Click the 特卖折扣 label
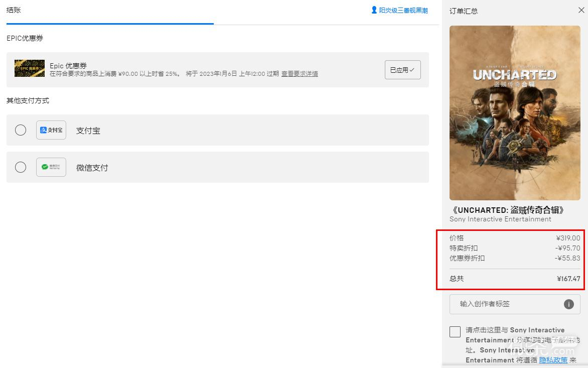Screen dimensions: 588x368 [x=464, y=248]
